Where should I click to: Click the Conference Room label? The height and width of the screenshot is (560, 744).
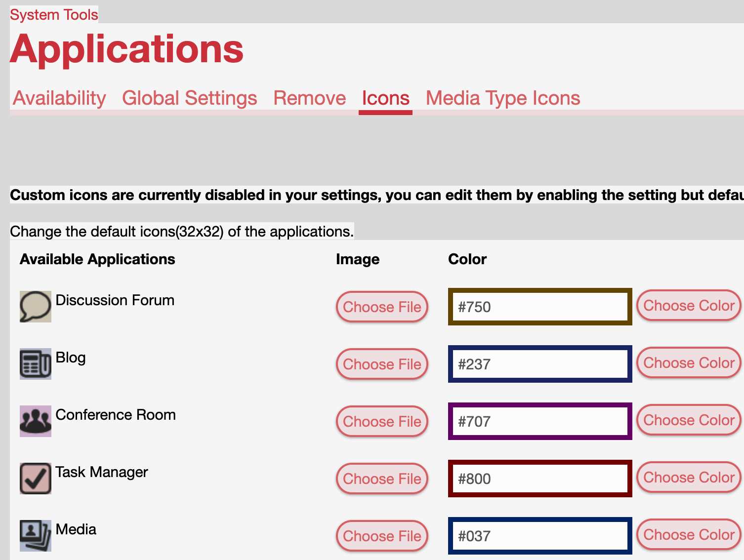(x=116, y=415)
